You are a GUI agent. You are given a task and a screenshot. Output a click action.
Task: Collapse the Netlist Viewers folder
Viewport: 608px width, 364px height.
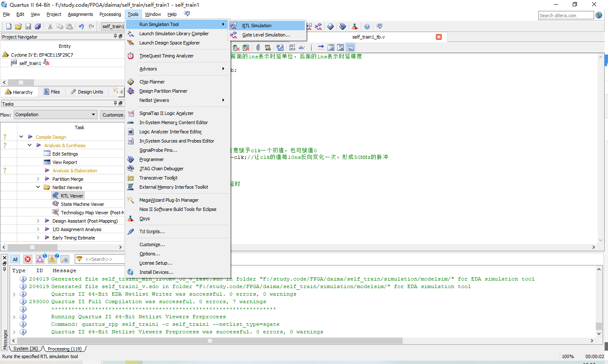click(x=38, y=187)
